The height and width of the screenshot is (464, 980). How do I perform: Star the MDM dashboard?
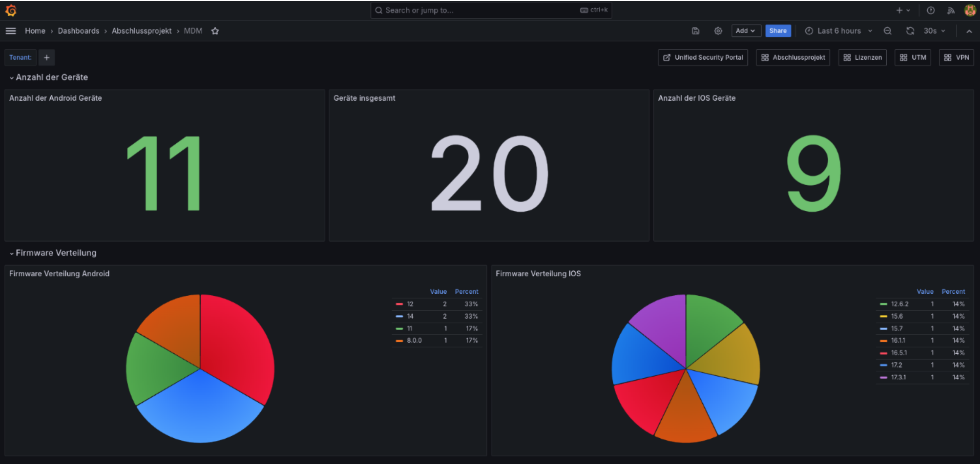tap(215, 31)
